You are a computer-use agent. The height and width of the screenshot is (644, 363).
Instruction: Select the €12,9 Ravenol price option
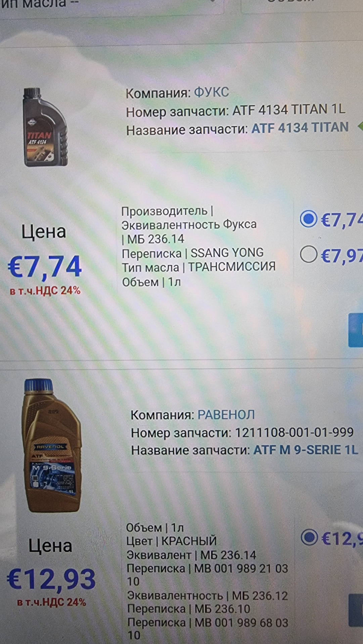pyautogui.click(x=309, y=537)
